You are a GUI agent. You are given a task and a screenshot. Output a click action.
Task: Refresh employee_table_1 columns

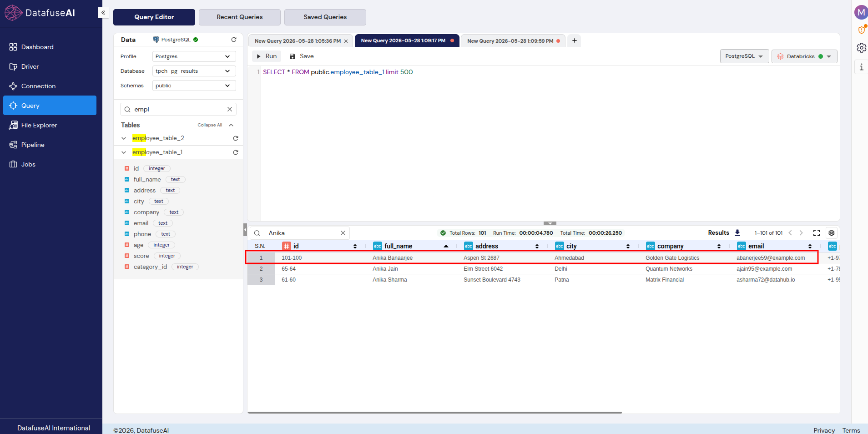[236, 152]
